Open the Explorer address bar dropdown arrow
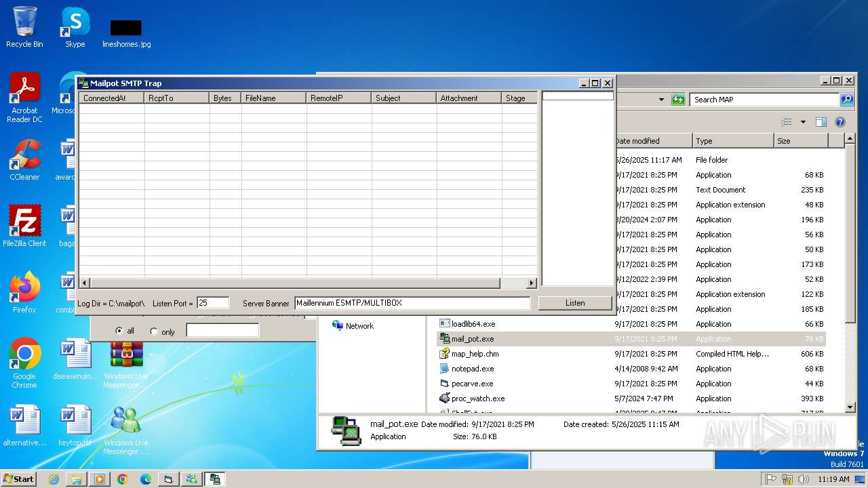The image size is (868, 488). coord(661,100)
